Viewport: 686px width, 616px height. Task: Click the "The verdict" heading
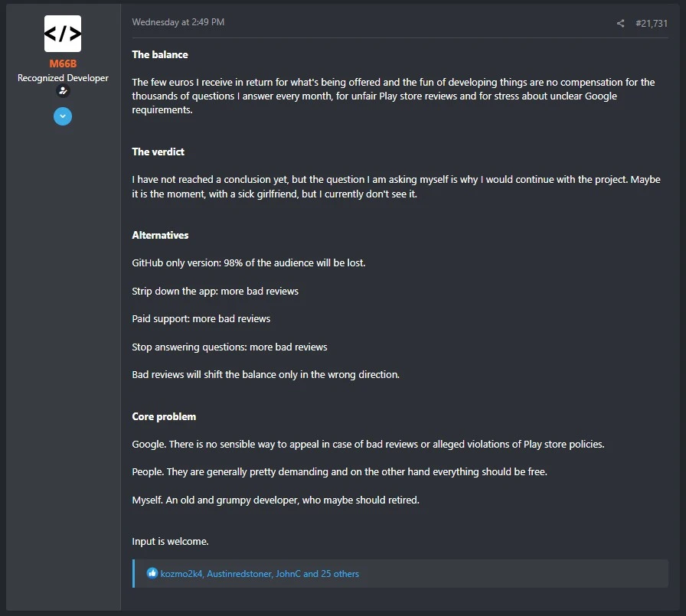158,152
